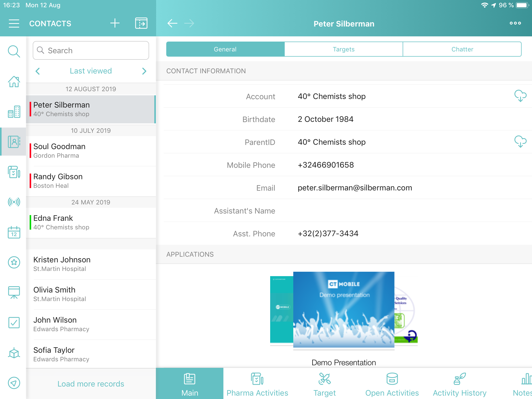532x399 pixels.
Task: Show next list view with right chevron
Action: (144, 71)
